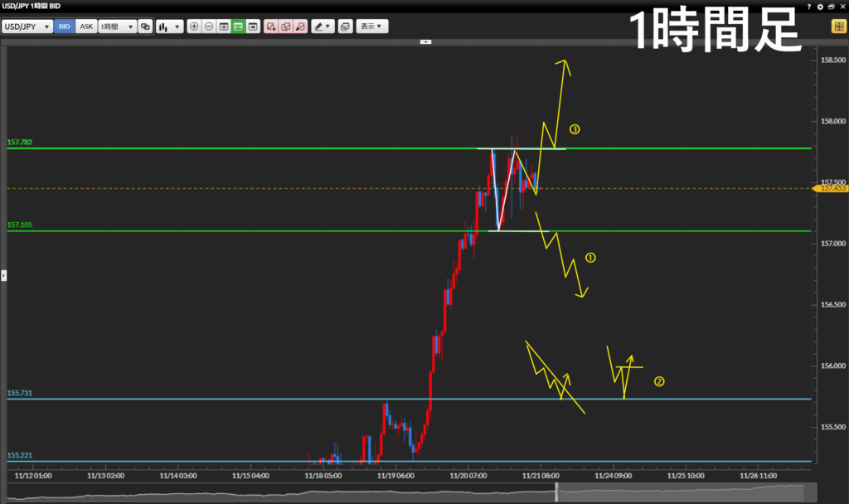This screenshot has width=849, height=504.
Task: Click the panel expand handle on the left edge
Action: click(2, 274)
